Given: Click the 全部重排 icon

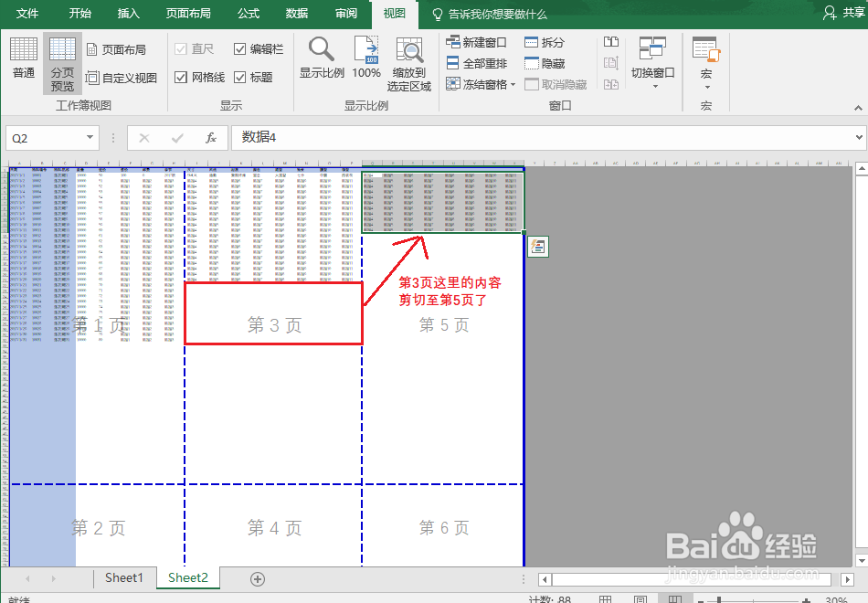Looking at the screenshot, I should pyautogui.click(x=477, y=63).
